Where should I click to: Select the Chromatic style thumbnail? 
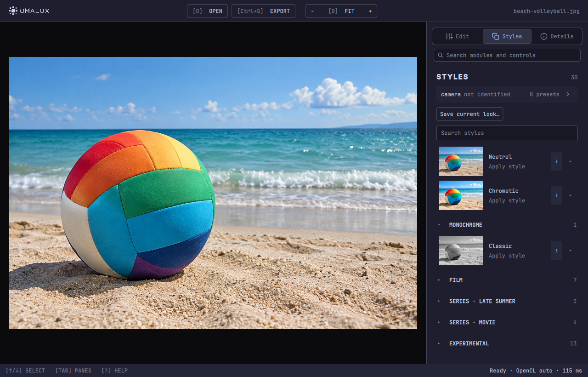click(461, 195)
